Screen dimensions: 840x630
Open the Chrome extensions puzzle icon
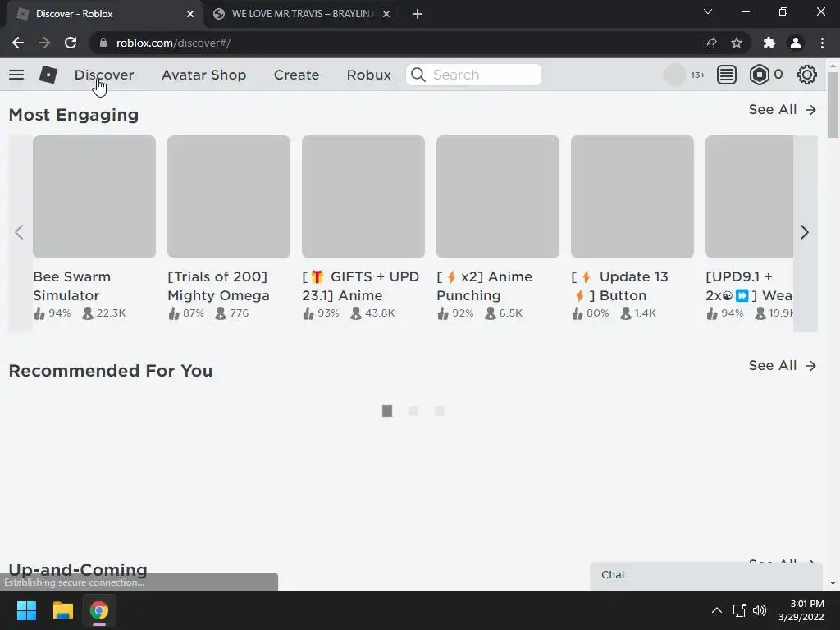coord(769,43)
